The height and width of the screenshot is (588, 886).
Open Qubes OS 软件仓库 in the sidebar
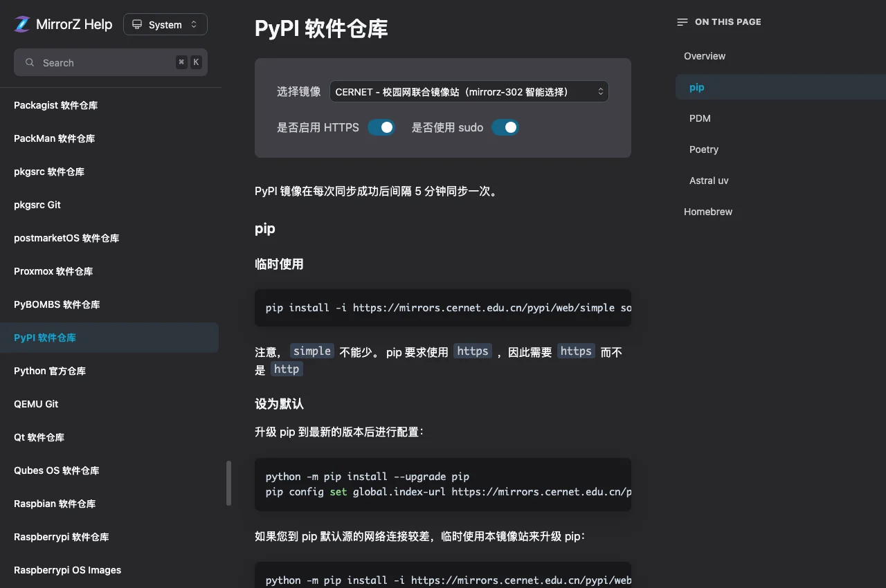pos(57,470)
